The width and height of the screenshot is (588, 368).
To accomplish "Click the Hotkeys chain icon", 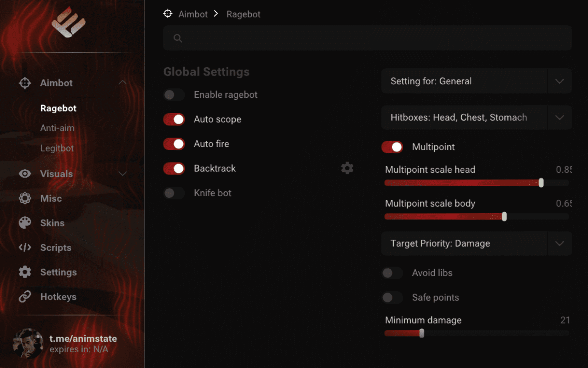I will [24, 297].
